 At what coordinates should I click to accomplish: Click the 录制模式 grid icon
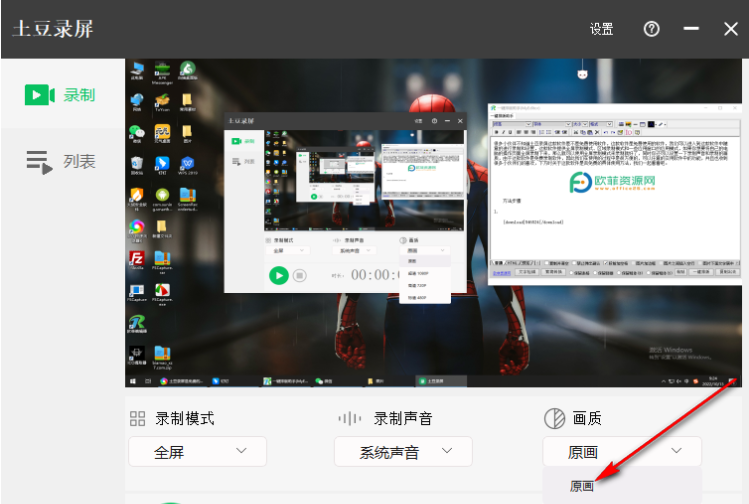point(138,418)
